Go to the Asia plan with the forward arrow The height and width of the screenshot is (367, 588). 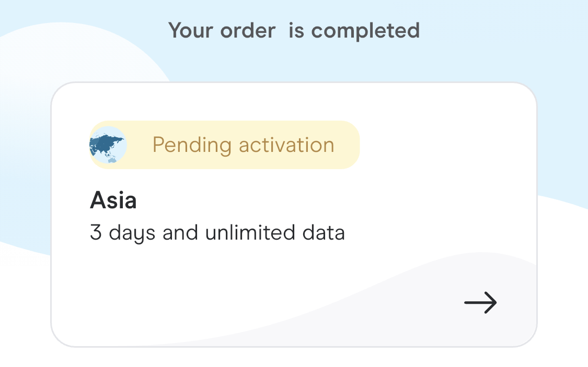[x=480, y=302]
